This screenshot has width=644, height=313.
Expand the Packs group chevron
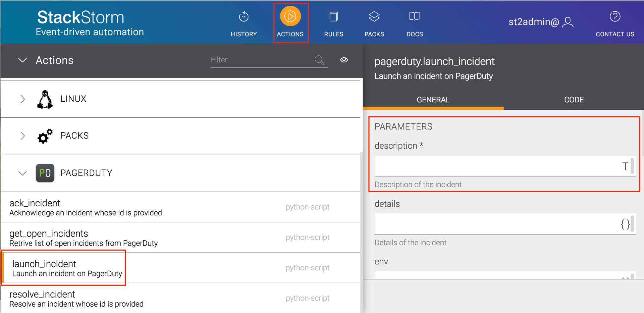[x=22, y=136]
